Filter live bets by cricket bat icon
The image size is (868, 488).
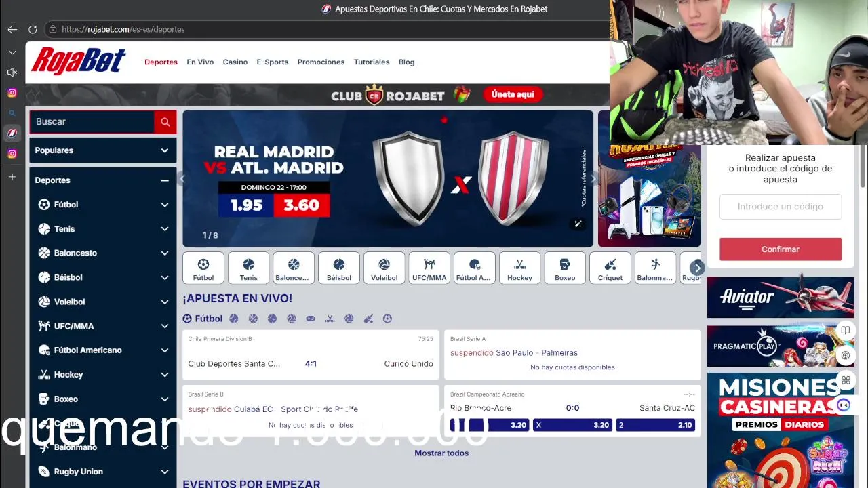pos(368,319)
